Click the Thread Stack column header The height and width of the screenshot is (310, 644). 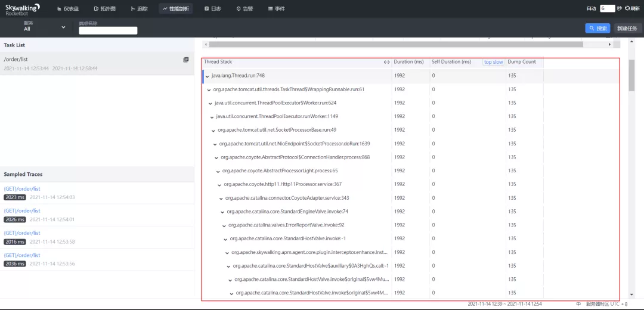(x=218, y=62)
